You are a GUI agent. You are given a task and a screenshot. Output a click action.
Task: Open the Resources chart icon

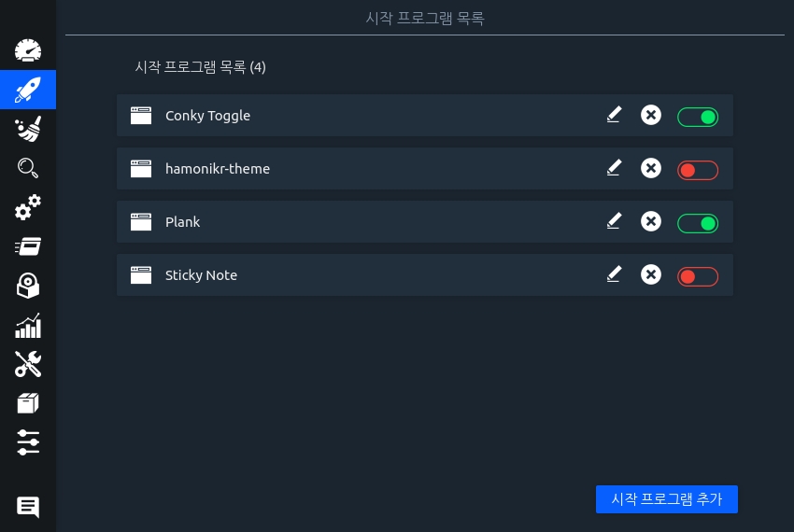click(28, 325)
